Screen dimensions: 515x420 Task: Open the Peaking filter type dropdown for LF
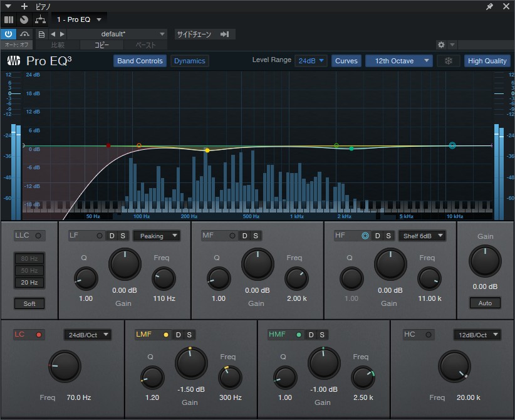tap(156, 236)
